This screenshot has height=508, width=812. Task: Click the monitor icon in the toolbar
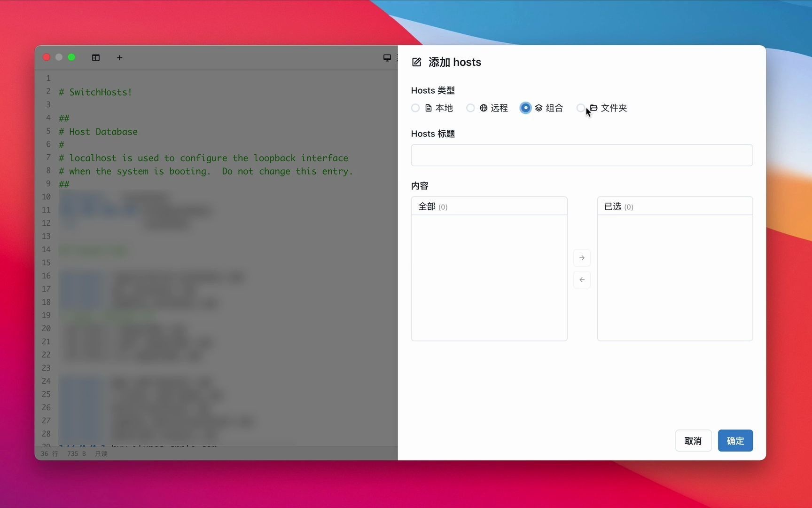pyautogui.click(x=387, y=58)
